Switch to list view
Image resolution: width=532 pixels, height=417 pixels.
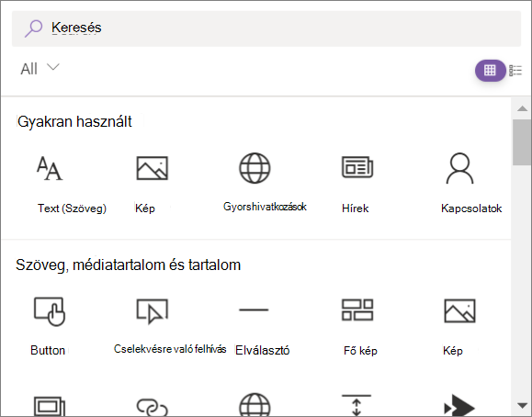[x=515, y=71]
